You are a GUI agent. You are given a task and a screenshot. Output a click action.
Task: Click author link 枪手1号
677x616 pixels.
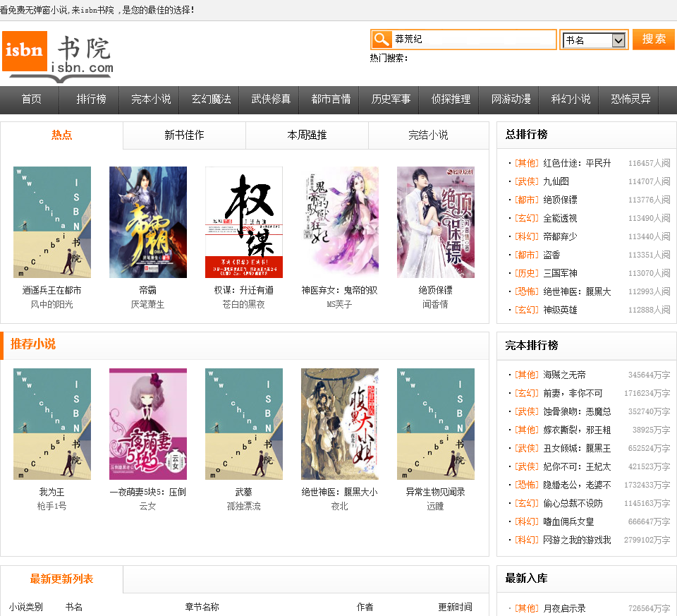pos(51,507)
